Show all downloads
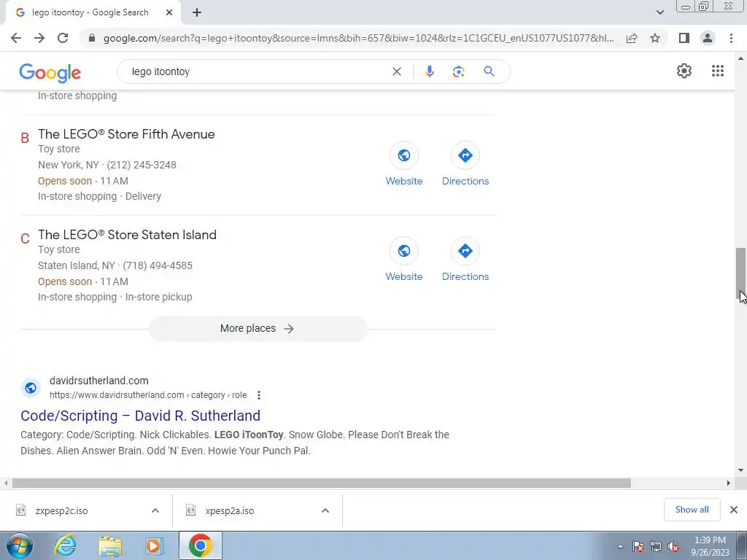Screen dimensions: 747x560 coord(692,510)
